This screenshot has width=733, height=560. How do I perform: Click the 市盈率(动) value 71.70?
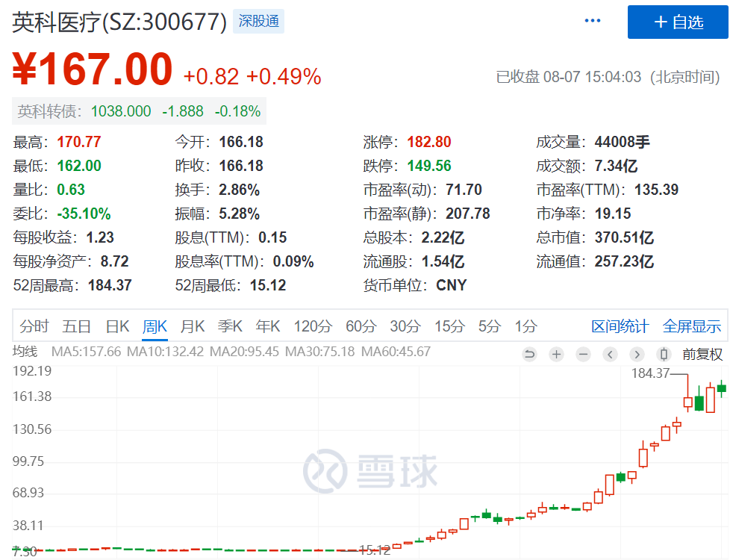coord(464,190)
